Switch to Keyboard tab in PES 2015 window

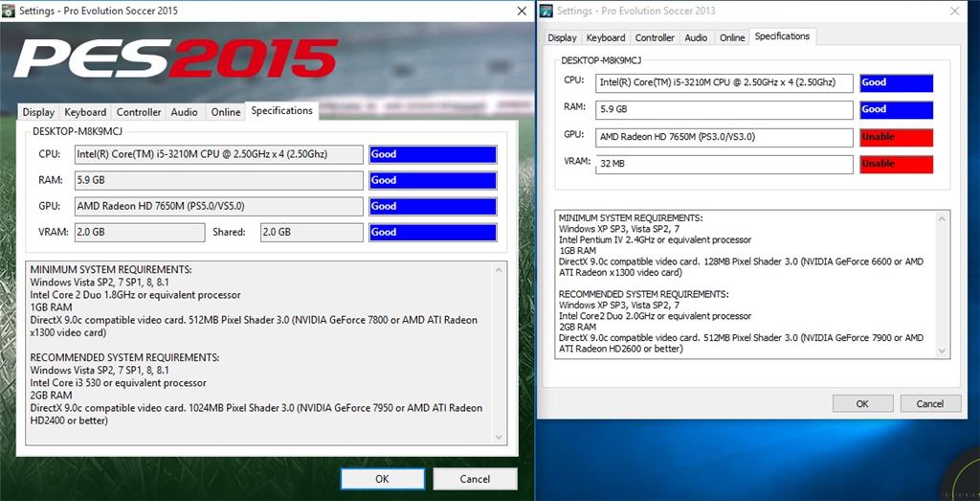click(85, 112)
